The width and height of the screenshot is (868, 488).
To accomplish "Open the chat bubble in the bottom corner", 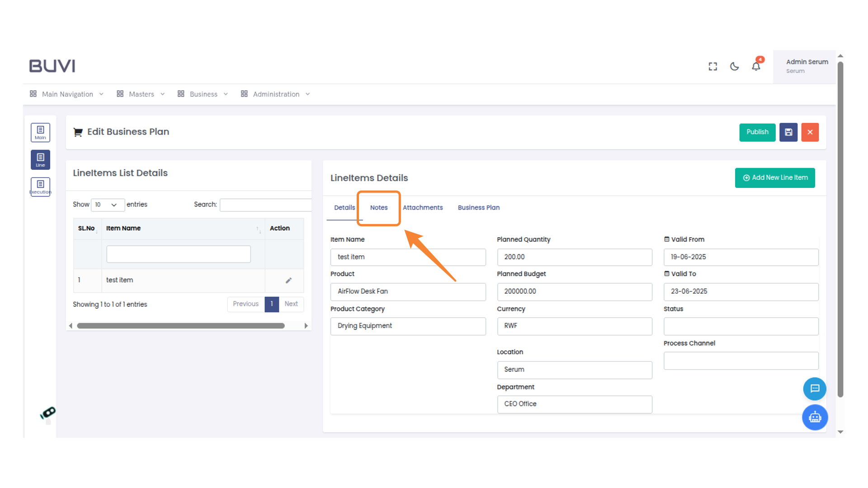I will pos(815,389).
